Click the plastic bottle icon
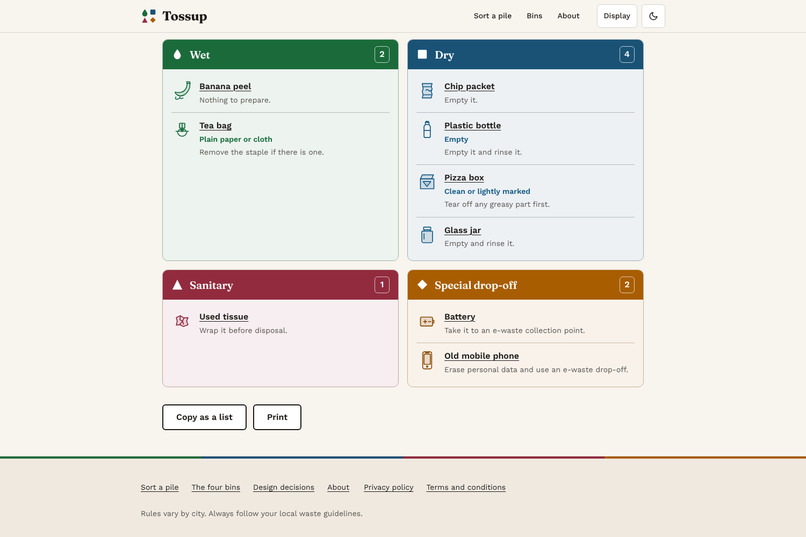Screen dimensions: 806x537 pyautogui.click(x=427, y=129)
